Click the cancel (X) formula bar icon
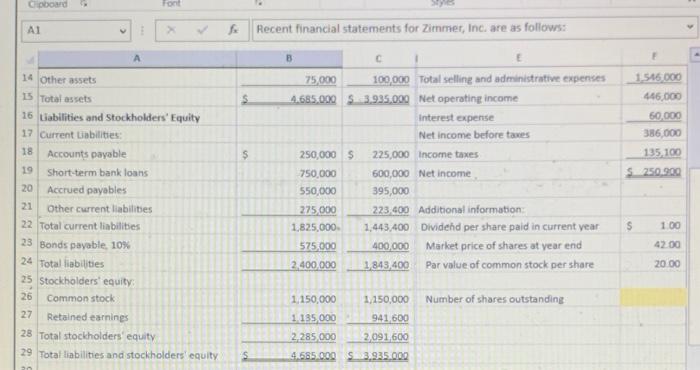 pos(171,30)
